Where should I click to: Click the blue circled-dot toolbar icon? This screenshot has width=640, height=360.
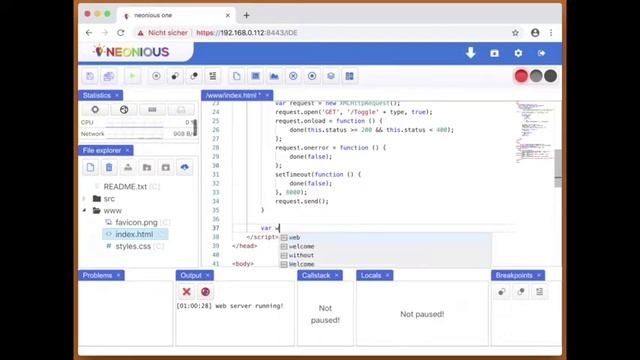pos(312,76)
